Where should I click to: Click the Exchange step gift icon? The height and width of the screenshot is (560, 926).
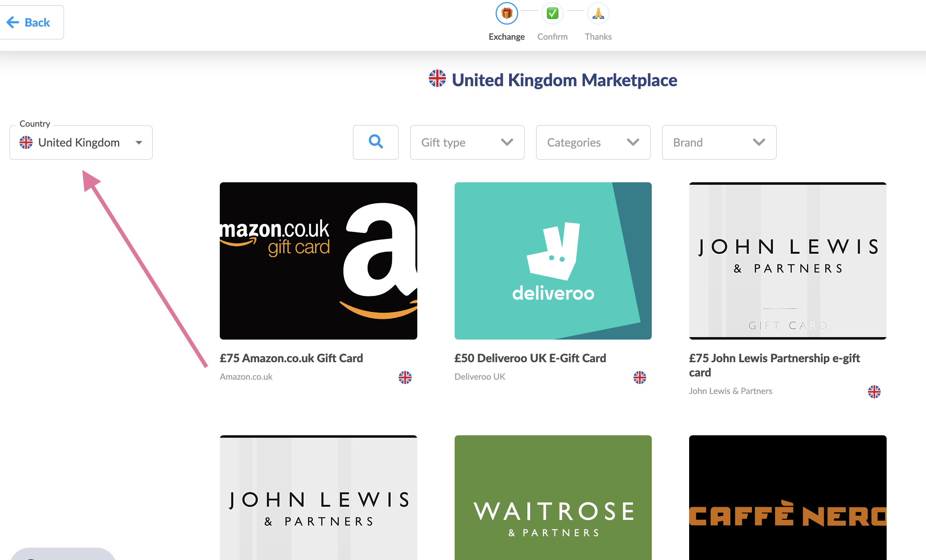point(507,14)
